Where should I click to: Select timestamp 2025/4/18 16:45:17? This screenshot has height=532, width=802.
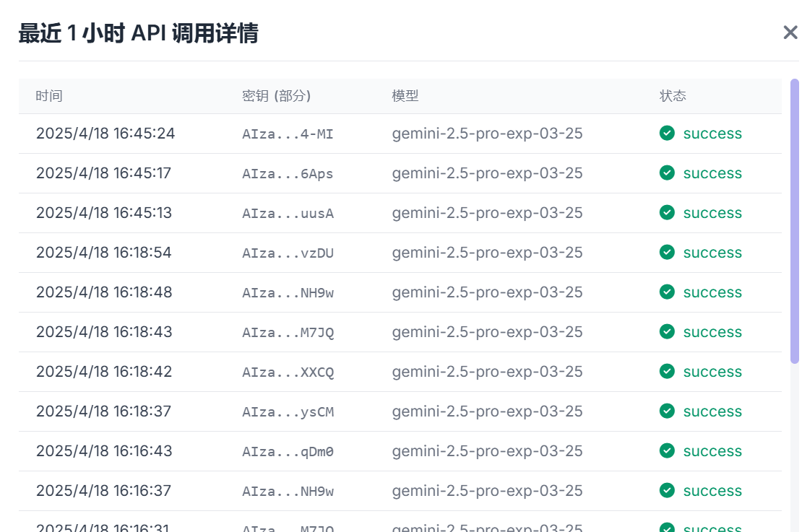point(103,173)
